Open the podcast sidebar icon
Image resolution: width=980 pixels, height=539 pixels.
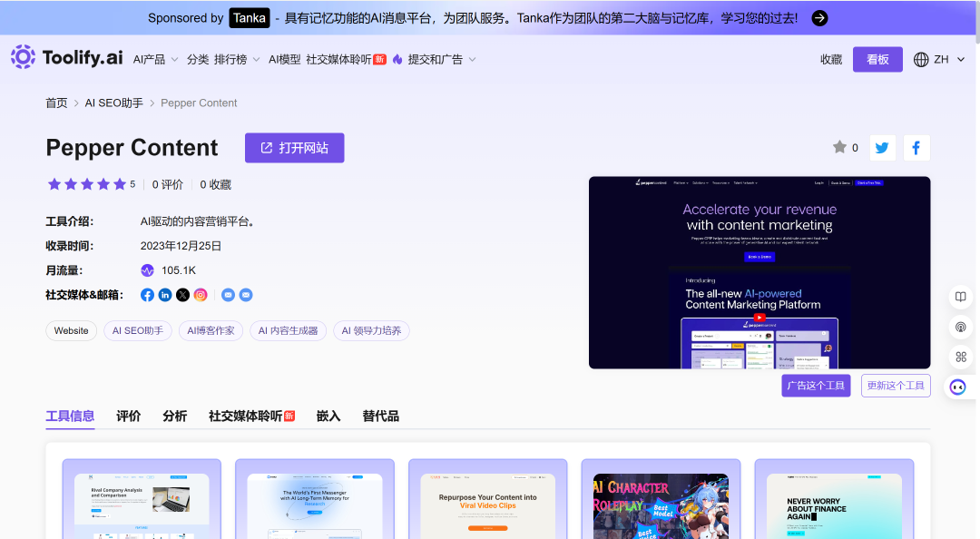tap(961, 327)
